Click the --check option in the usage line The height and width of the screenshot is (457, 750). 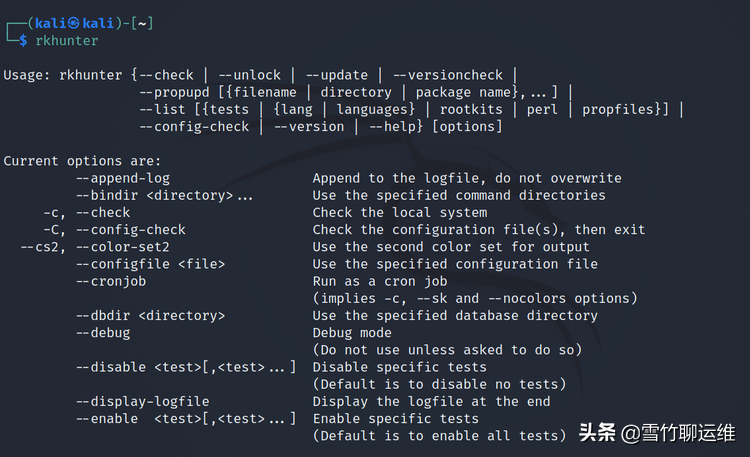pos(167,75)
